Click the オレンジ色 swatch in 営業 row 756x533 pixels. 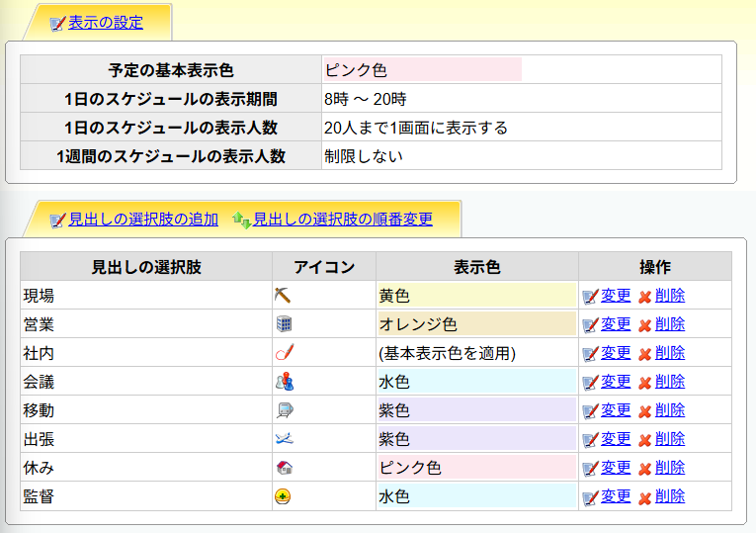coord(476,324)
